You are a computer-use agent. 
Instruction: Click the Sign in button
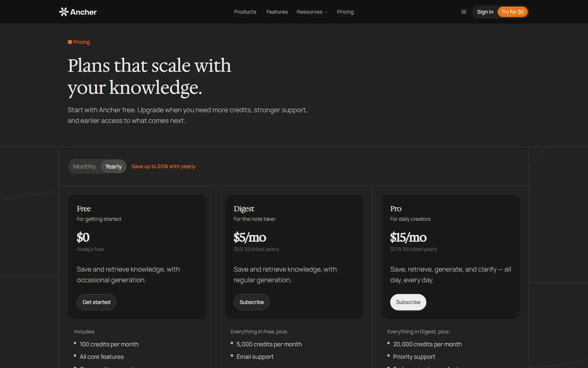pos(485,12)
